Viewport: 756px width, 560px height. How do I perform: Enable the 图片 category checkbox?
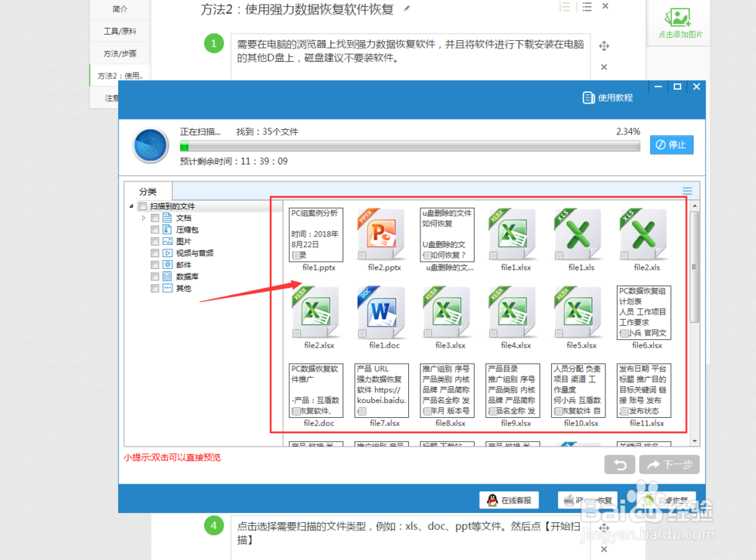[155, 241]
